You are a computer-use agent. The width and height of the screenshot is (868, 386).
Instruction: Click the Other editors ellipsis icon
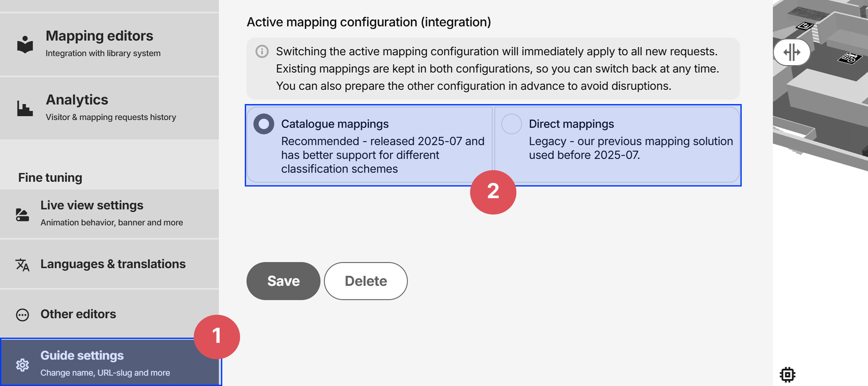[22, 314]
